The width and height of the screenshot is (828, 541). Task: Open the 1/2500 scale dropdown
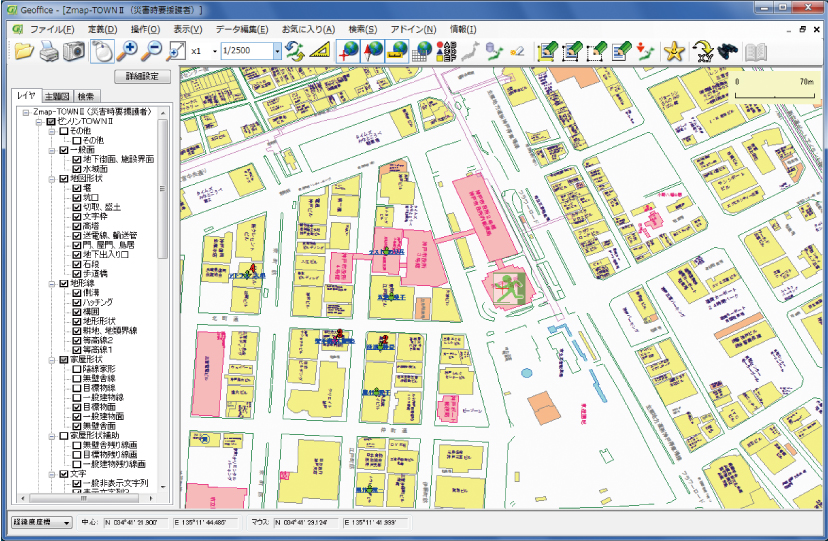pyautogui.click(x=277, y=51)
